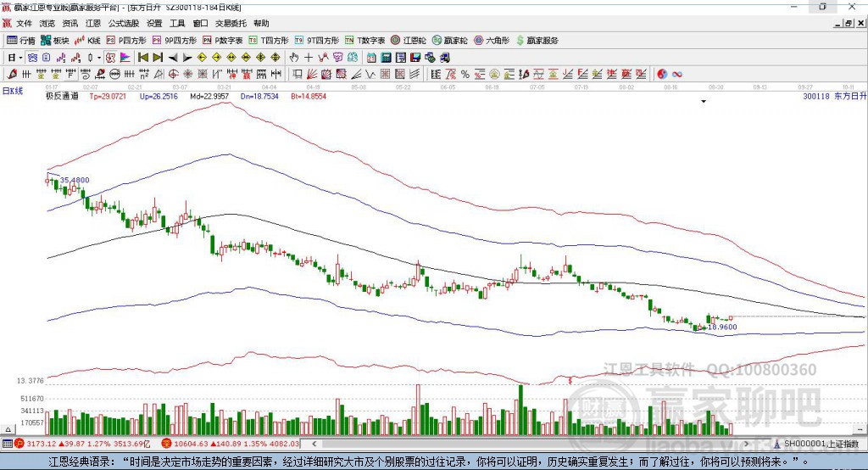Click the 300118 东方日升 stock label
This screenshot has height=470, width=868.
click(834, 96)
